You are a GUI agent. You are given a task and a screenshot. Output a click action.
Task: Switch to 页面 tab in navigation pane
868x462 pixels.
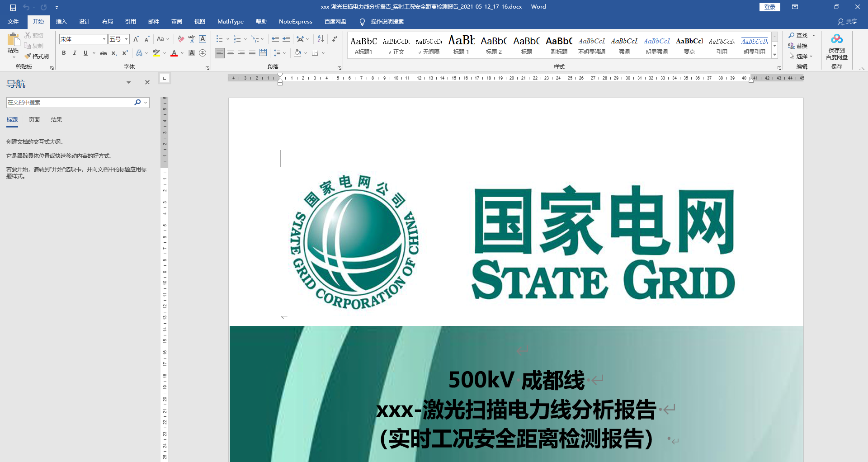[34, 120]
